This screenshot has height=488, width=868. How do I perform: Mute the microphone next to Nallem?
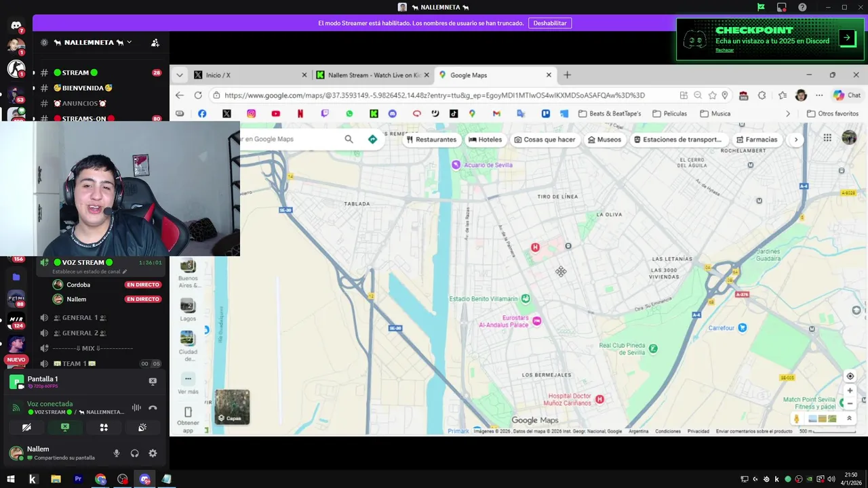point(117,453)
